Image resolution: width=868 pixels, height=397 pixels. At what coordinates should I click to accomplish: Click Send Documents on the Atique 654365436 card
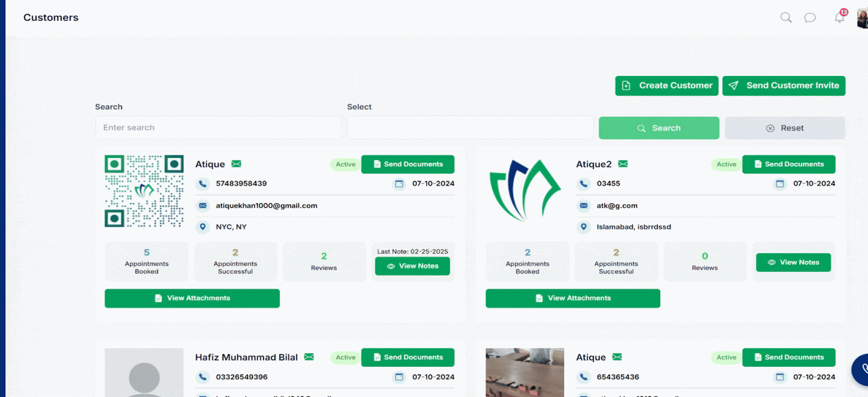[789, 357]
